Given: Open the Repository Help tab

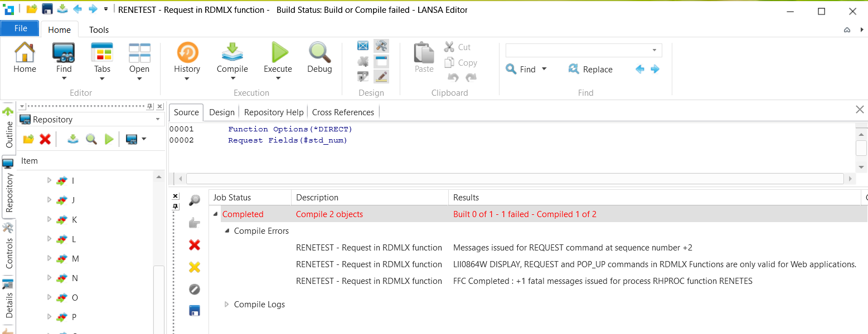Looking at the screenshot, I should (x=274, y=112).
